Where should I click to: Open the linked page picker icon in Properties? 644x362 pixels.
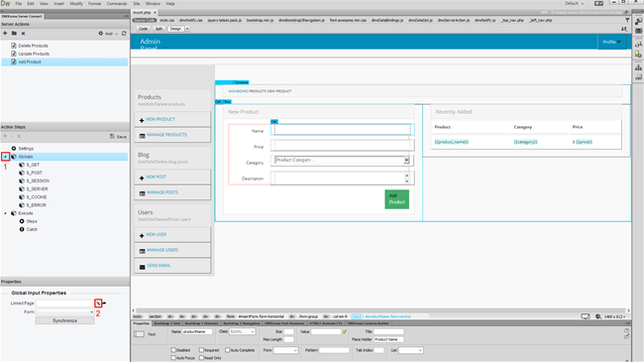click(98, 303)
